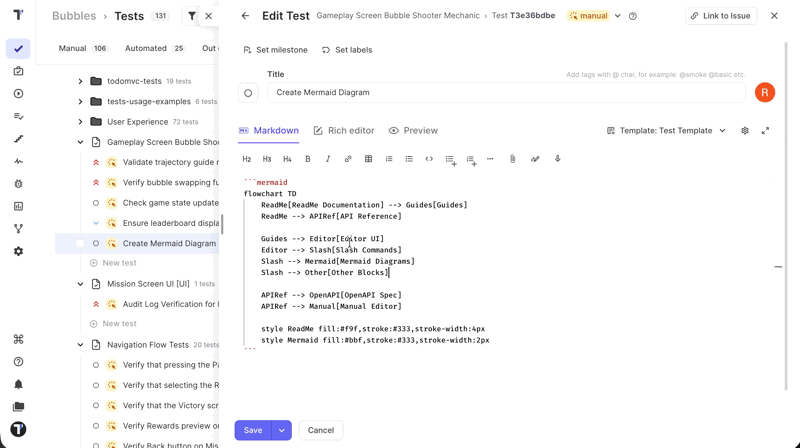Open the Runs play sidebar icon
Image resolution: width=800 pixels, height=448 pixels.
[18, 94]
